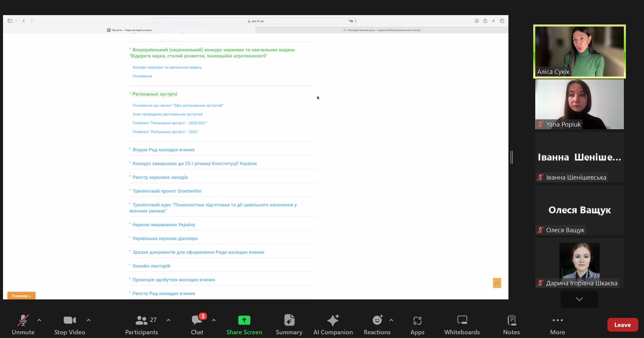Toggle the shared browser sidebar icon

pyautogui.click(x=10, y=21)
